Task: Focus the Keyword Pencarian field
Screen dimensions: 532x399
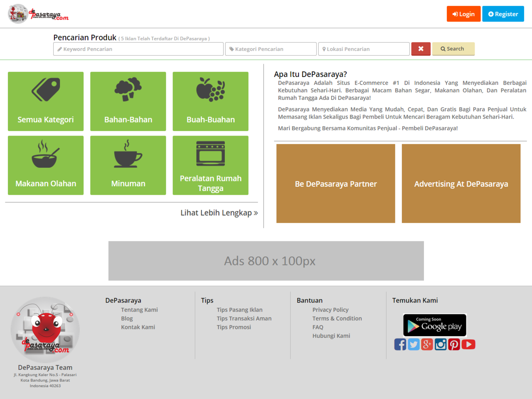Action: point(138,49)
